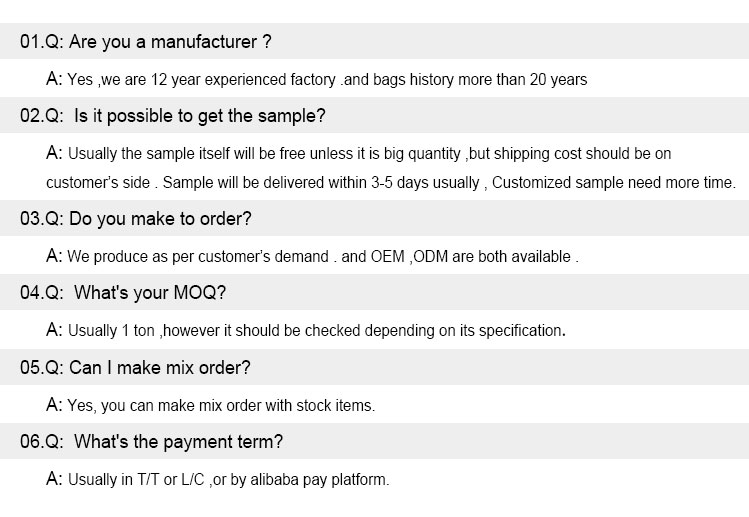Click the '04.Q:' label

[x=42, y=292]
